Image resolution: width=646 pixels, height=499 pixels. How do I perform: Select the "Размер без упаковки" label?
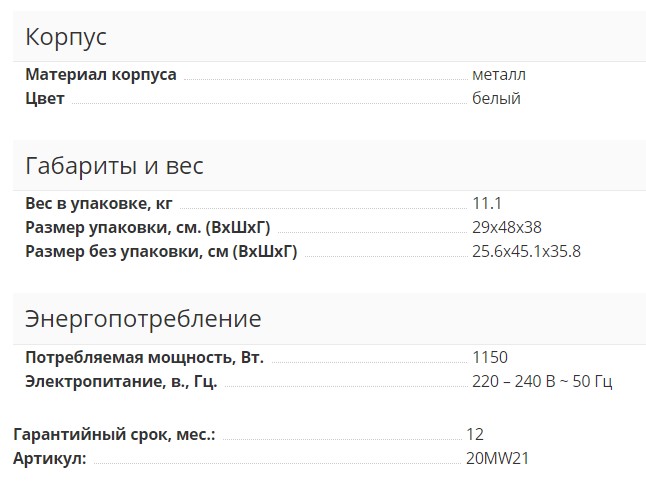pyautogui.click(x=161, y=251)
